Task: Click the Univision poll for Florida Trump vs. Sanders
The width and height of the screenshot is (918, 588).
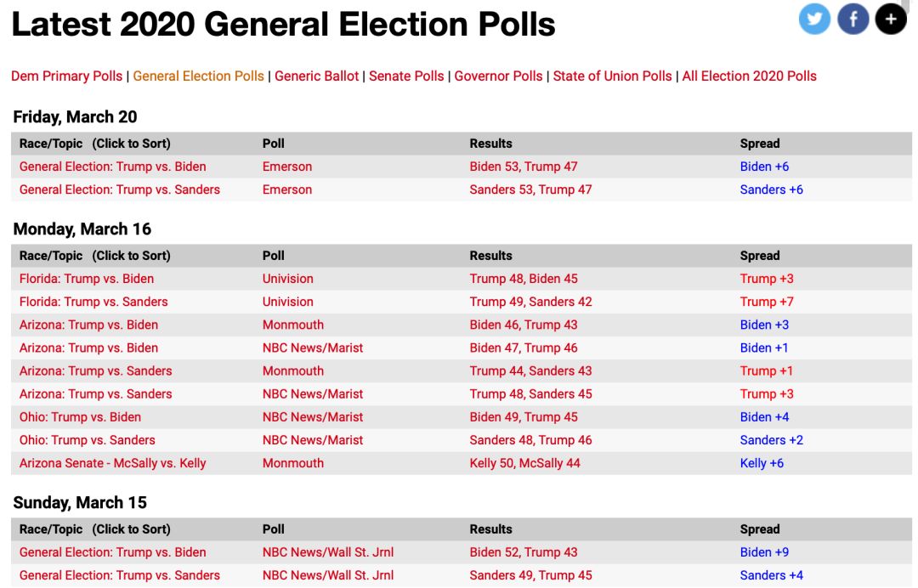Action: pyautogui.click(x=287, y=302)
